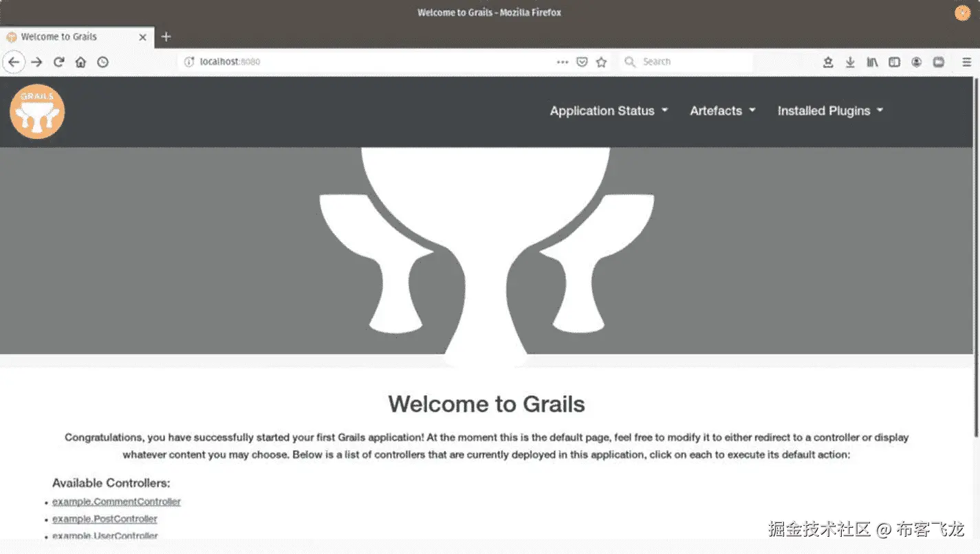The height and width of the screenshot is (554, 980).
Task: Expand the Installed Plugins dropdown
Action: (830, 111)
